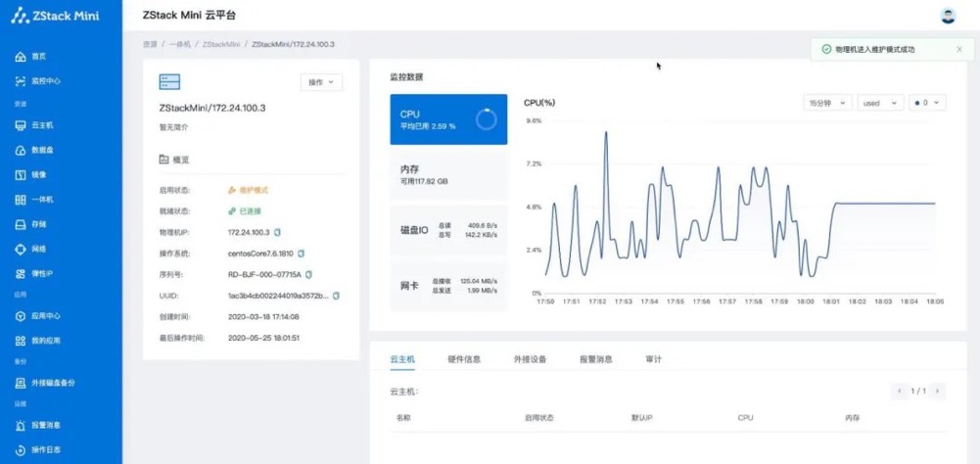
Task: Open 监控中心 monitoring center in sidebar
Action: click(x=37, y=81)
